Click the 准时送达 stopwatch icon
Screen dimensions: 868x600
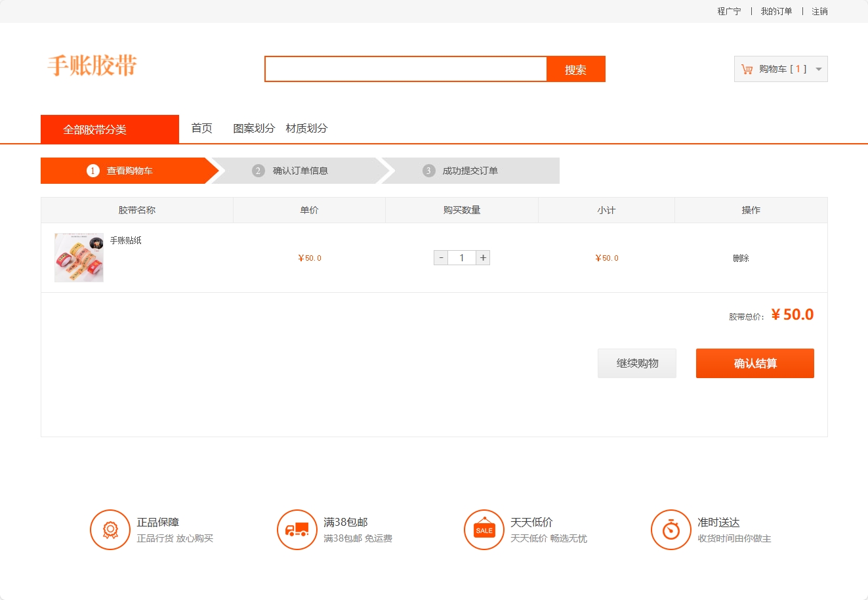click(671, 530)
